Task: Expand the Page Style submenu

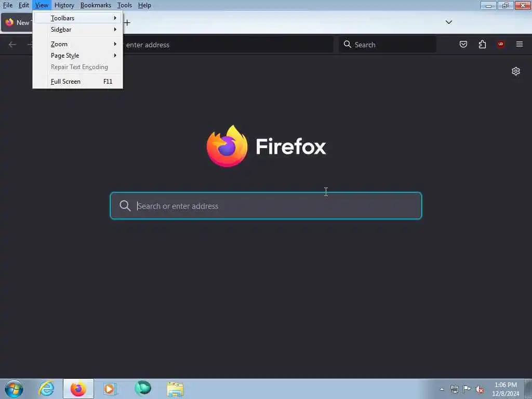Action: [78, 56]
